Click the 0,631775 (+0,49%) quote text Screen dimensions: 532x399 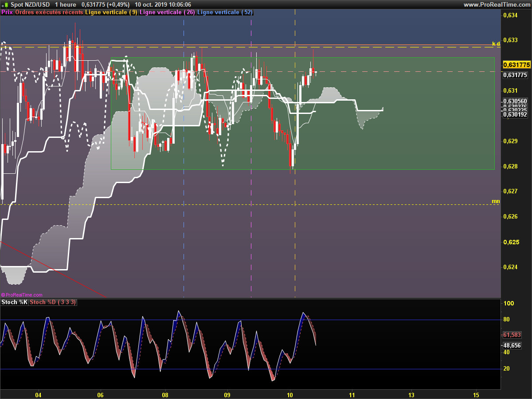click(106, 4)
